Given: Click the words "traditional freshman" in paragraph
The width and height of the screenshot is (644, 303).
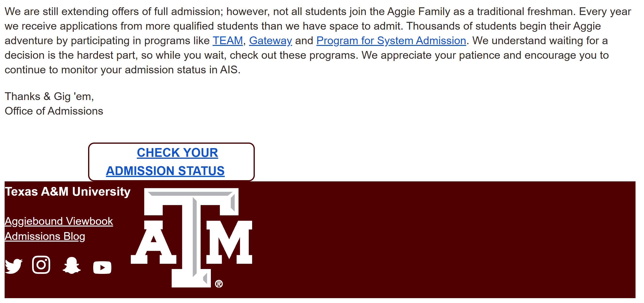Looking at the screenshot, I should pos(525,11).
